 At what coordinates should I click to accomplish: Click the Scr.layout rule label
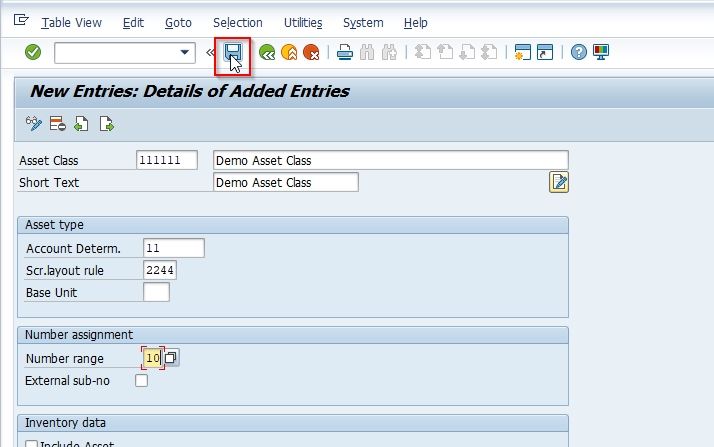pyautogui.click(x=65, y=270)
